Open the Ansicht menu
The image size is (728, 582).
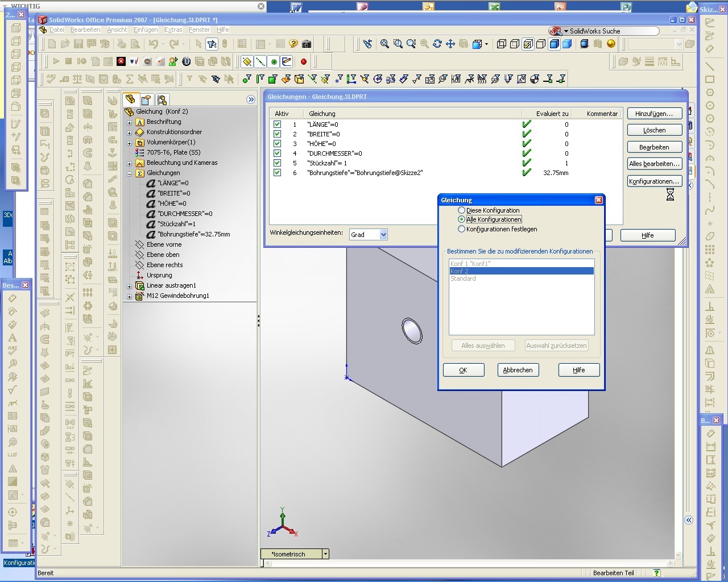117,30
